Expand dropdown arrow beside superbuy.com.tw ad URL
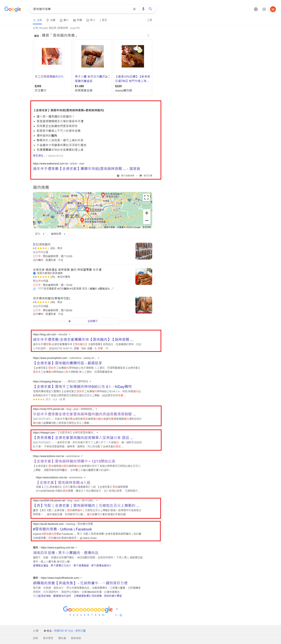 (76, 547)
